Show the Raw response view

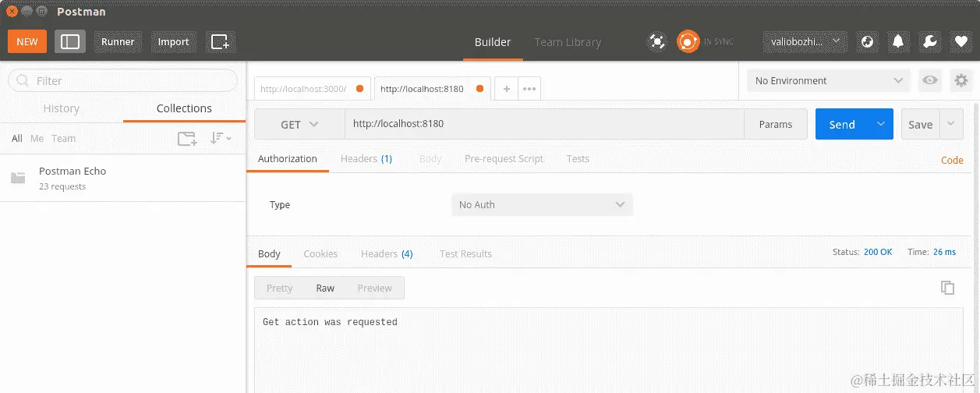[x=325, y=288]
